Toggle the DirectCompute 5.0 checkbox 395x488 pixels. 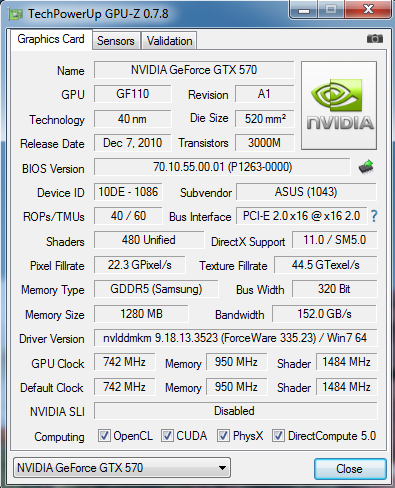tap(278, 435)
